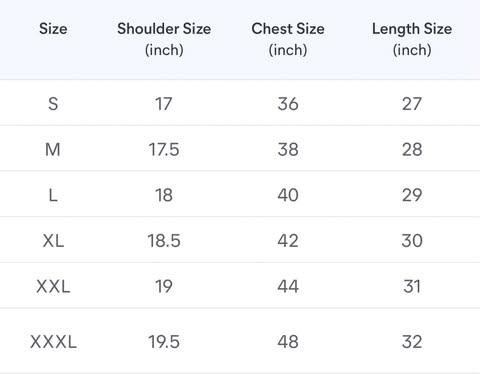The image size is (480, 374).
Task: Click shoulder value 17.5 for M
Action: coord(164,149)
